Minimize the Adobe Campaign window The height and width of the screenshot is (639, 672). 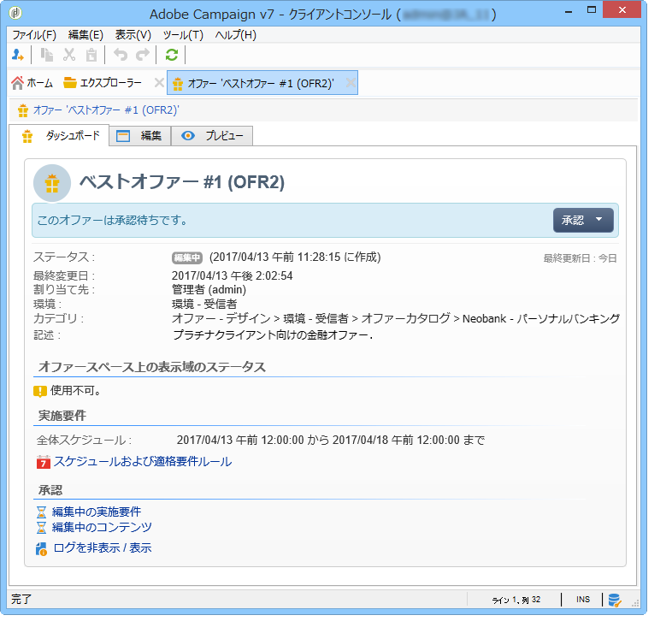tap(569, 12)
